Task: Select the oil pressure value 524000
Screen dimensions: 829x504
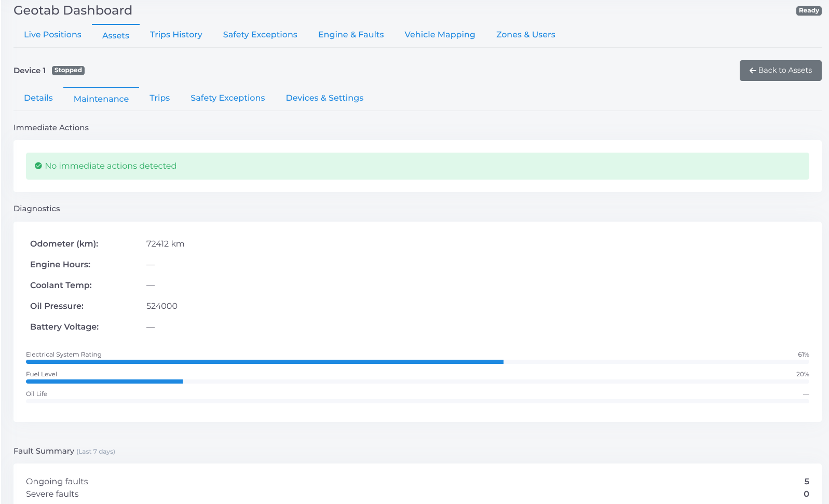Action: [162, 306]
